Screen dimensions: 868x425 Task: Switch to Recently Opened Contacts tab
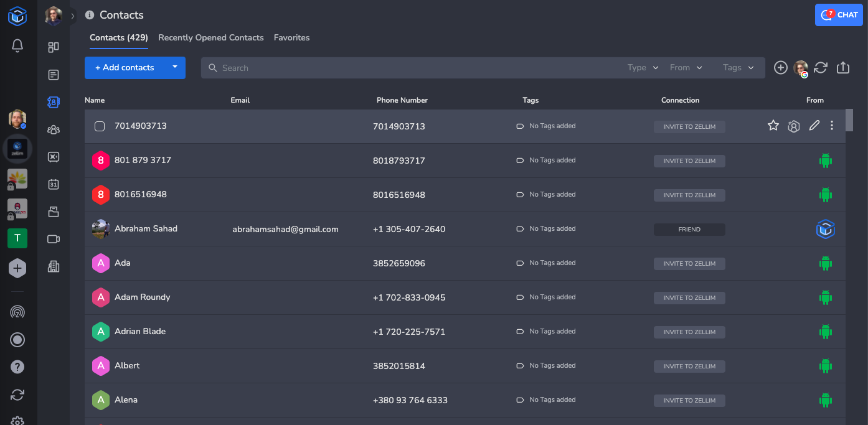click(210, 37)
